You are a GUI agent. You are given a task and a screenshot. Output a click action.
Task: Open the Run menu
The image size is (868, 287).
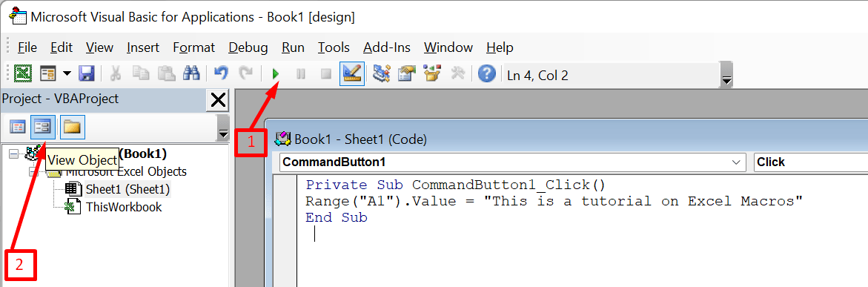(293, 47)
